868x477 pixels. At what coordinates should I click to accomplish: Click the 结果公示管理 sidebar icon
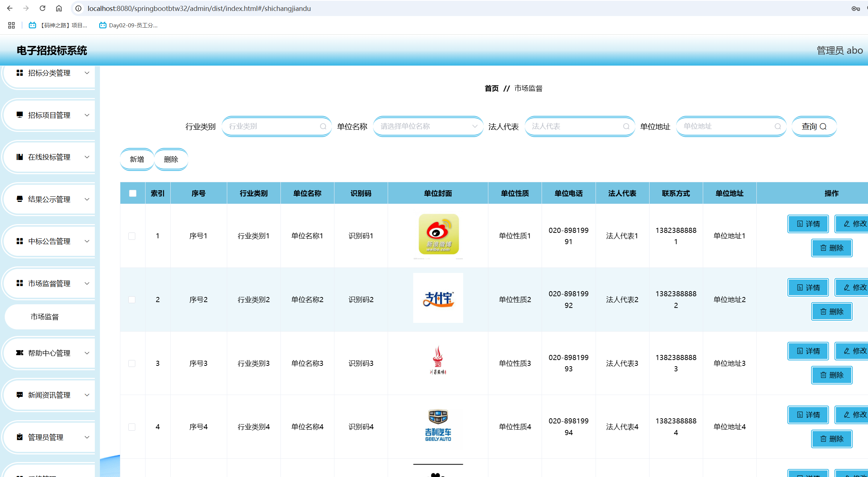[x=20, y=199]
